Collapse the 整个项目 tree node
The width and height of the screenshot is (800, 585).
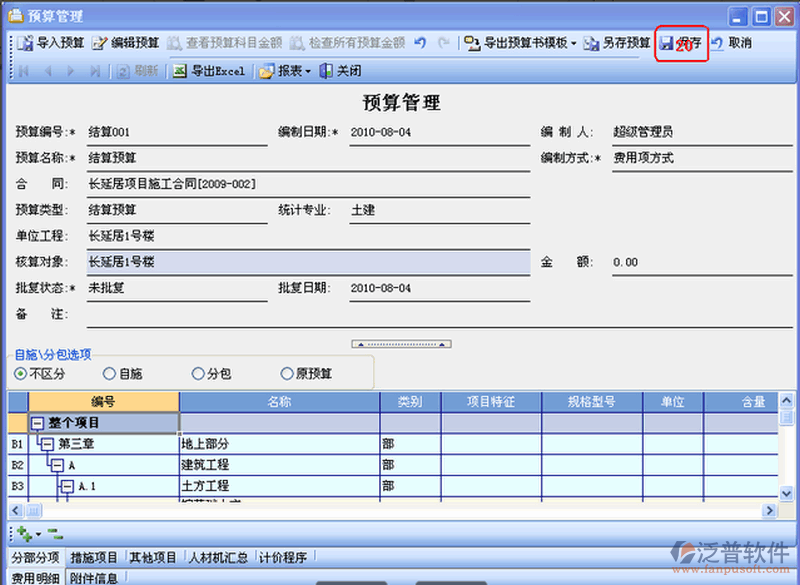38,423
